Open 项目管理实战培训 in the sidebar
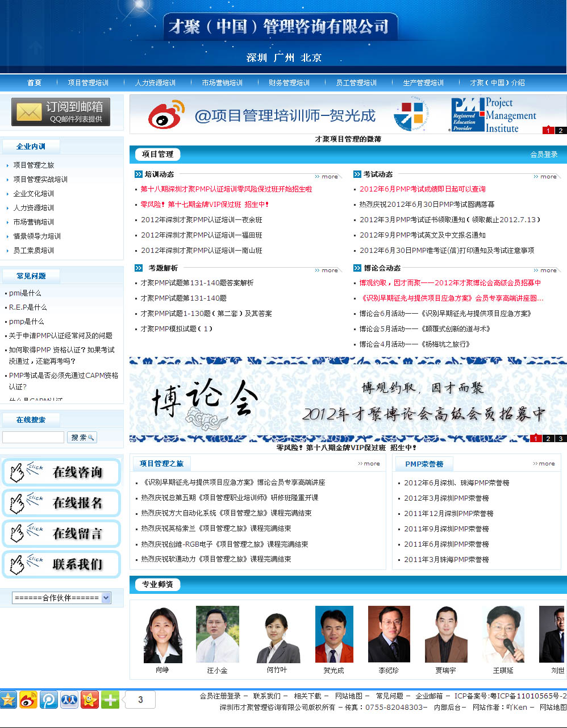The width and height of the screenshot is (567, 728). [x=40, y=180]
